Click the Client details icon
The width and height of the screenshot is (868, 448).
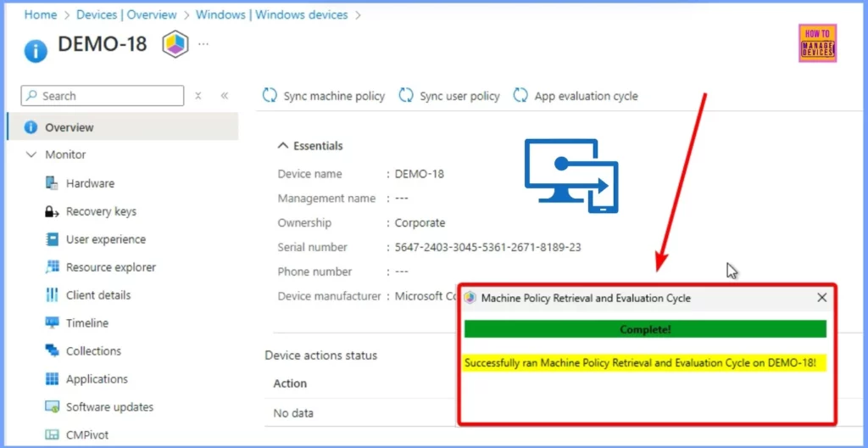52,295
